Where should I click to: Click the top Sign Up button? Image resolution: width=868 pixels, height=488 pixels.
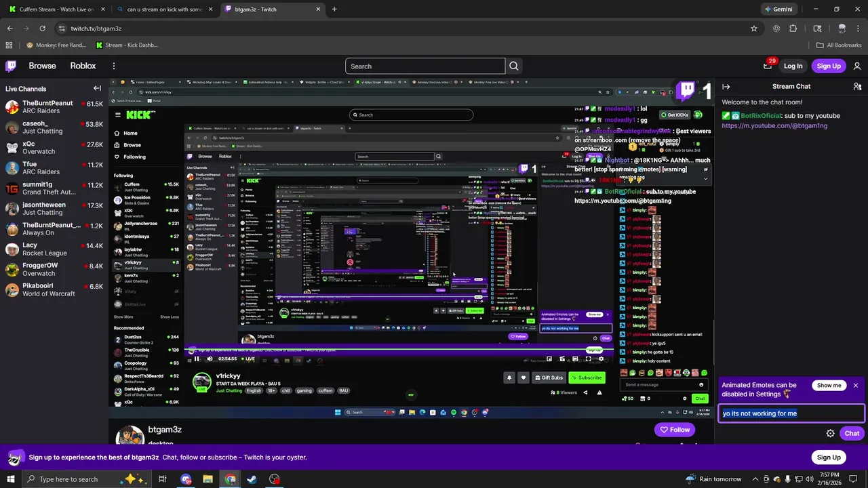tap(829, 66)
